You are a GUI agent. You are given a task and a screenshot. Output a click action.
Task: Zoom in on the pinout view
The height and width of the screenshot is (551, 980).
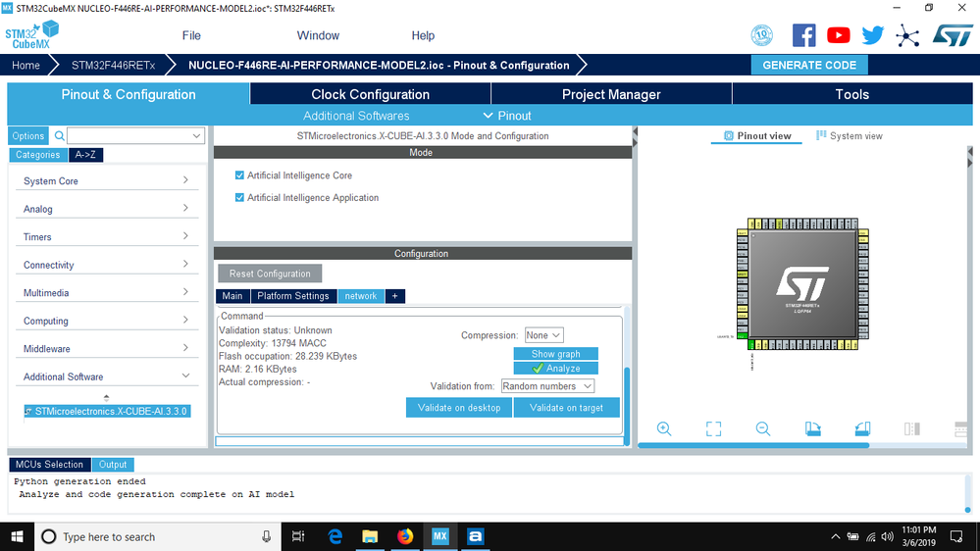click(664, 428)
